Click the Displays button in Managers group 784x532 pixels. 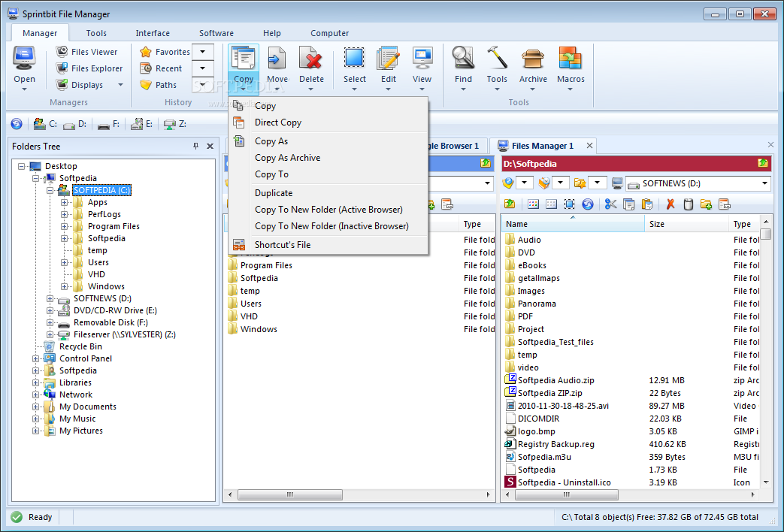(80, 85)
